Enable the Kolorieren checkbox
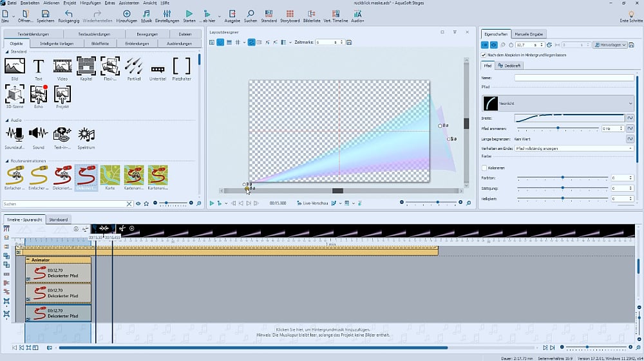The width and height of the screenshot is (644, 361). pos(484,168)
